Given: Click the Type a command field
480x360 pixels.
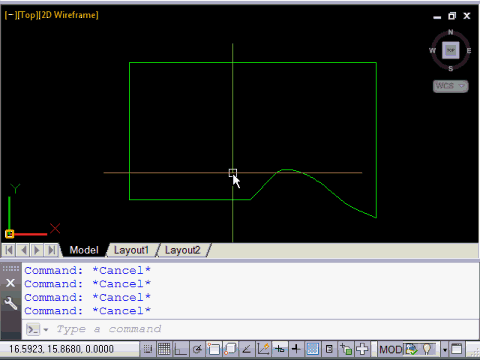Looking at the screenshot, I should tap(250, 329).
